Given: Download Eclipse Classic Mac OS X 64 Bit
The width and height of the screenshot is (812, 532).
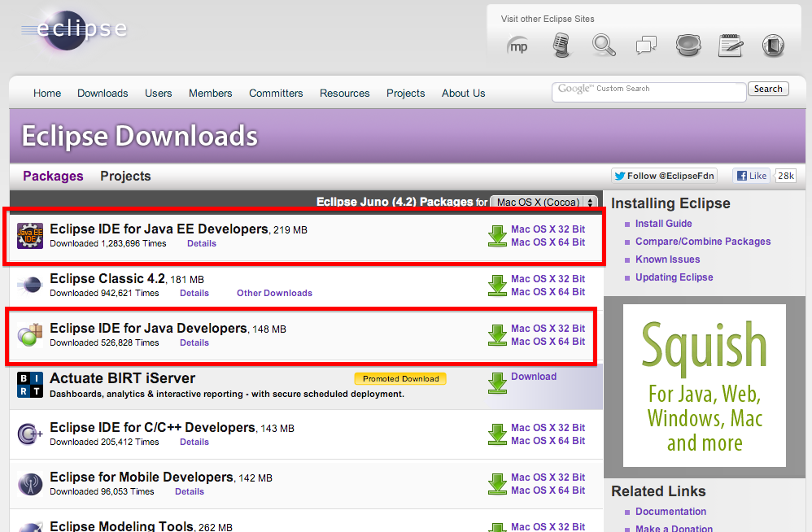Looking at the screenshot, I should (548, 292).
